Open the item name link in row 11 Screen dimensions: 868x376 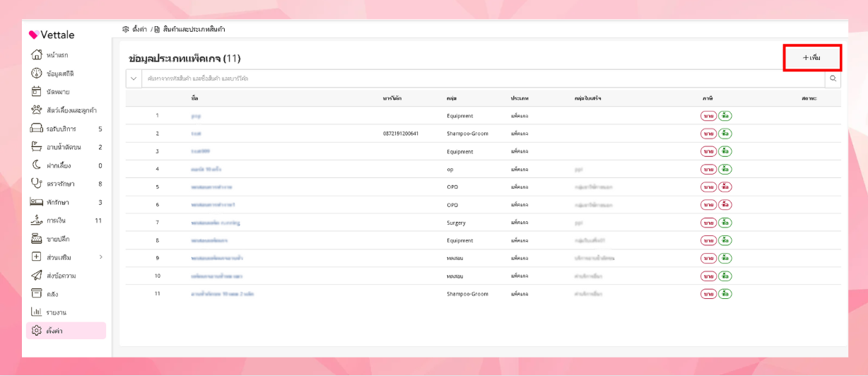tap(222, 293)
